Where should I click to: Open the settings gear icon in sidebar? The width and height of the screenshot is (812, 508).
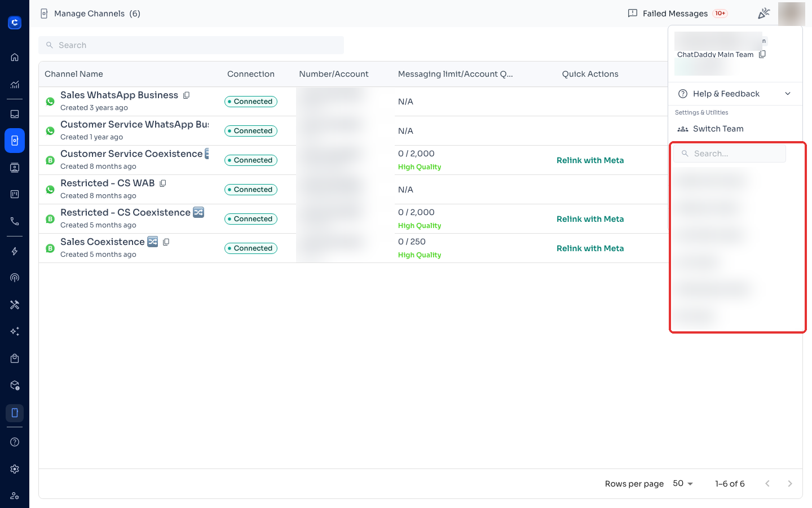tap(15, 469)
